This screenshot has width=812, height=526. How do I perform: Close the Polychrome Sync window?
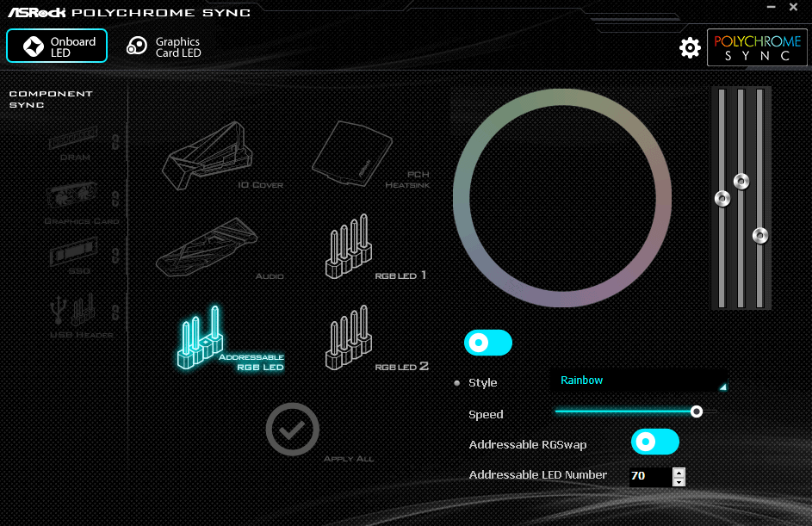(x=793, y=7)
